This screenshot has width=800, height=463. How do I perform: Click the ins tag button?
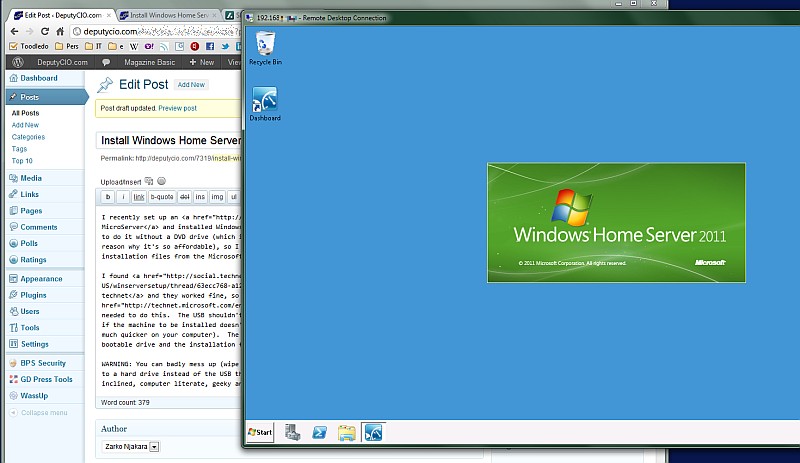(x=200, y=197)
